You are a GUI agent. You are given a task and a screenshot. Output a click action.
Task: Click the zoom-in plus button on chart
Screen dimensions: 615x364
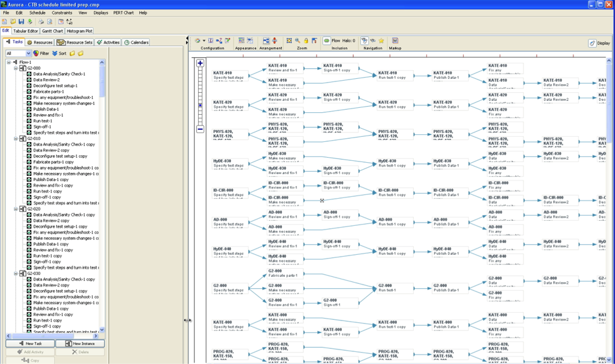[x=200, y=63]
